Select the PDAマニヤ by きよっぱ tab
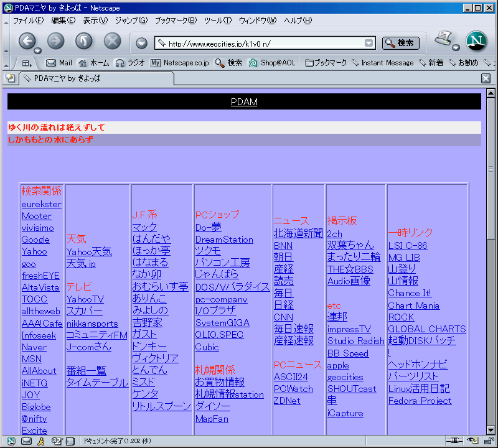This screenshot has width=498, height=448. coord(96,78)
